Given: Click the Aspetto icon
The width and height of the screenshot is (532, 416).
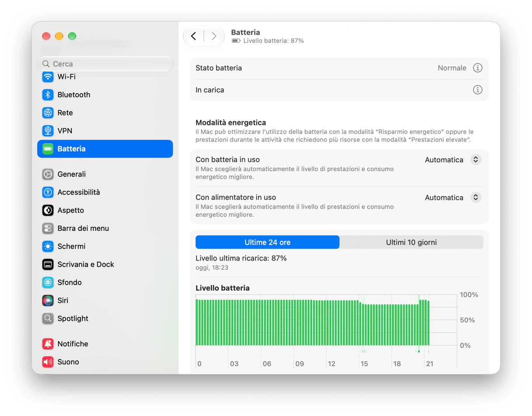Looking at the screenshot, I should click(x=48, y=210).
